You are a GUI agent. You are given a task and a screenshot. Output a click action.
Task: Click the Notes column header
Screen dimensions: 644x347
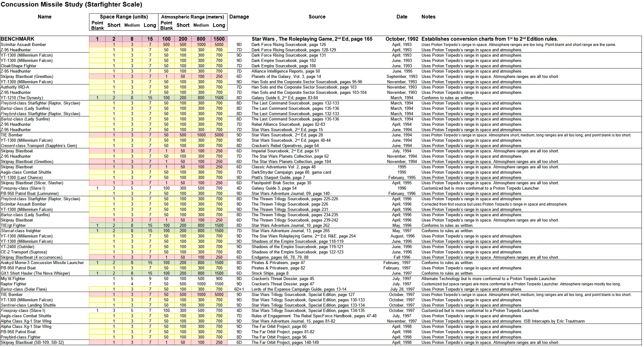tap(428, 17)
